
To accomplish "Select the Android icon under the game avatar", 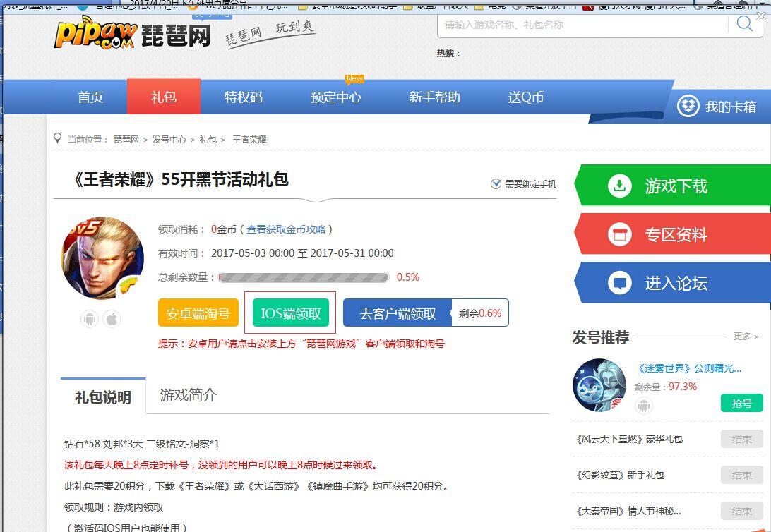I will coord(90,318).
